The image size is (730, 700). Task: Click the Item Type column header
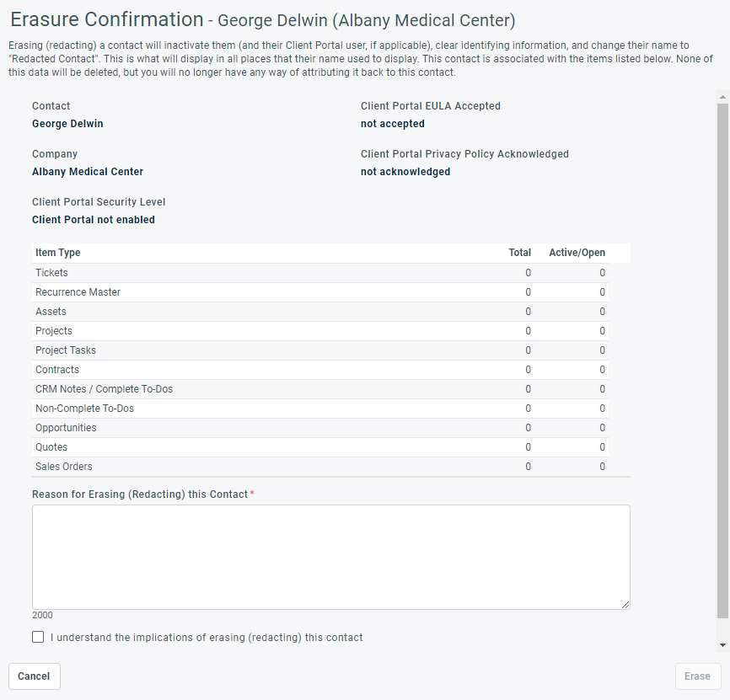point(58,253)
